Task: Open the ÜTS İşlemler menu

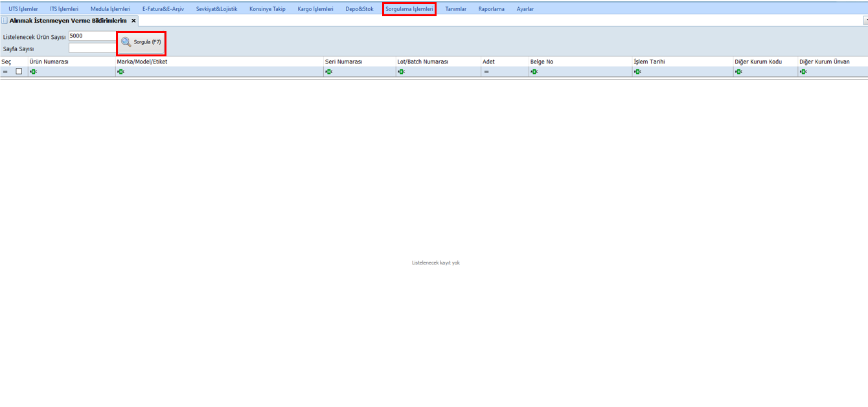Action: 23,9
